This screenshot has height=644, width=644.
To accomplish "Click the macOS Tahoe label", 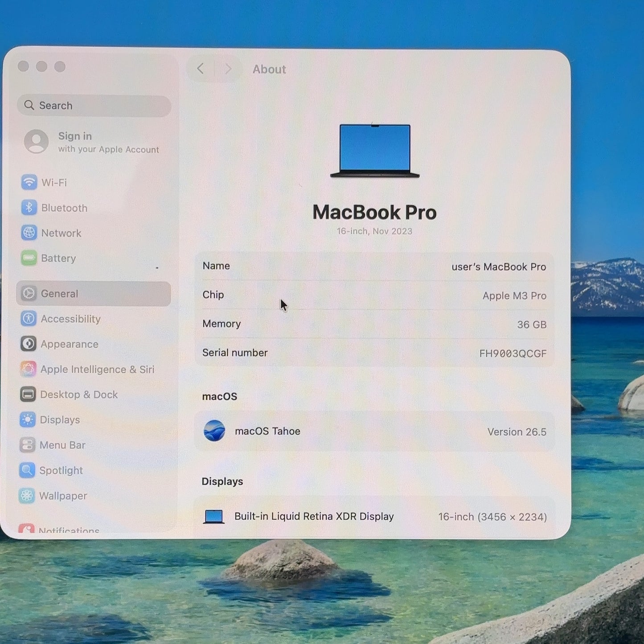I will (x=267, y=431).
